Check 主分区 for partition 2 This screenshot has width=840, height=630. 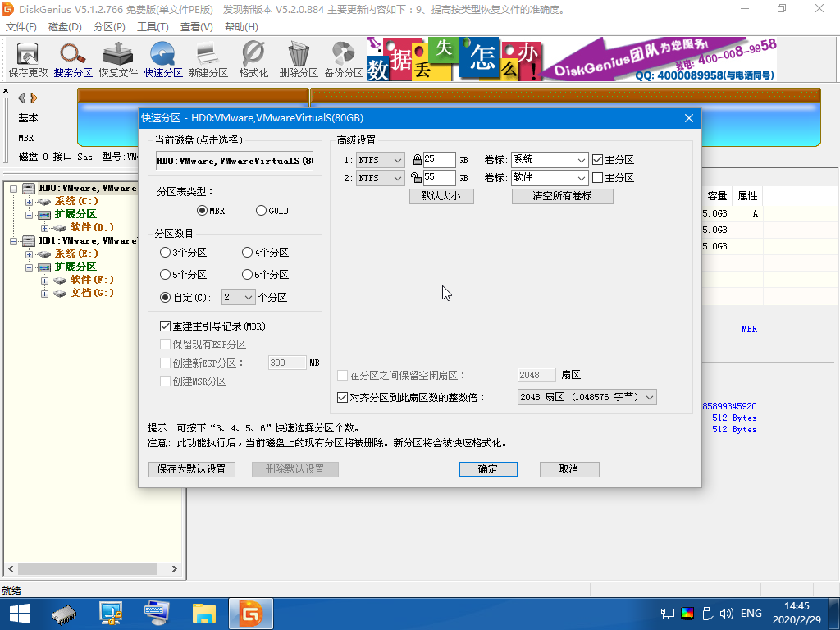598,178
